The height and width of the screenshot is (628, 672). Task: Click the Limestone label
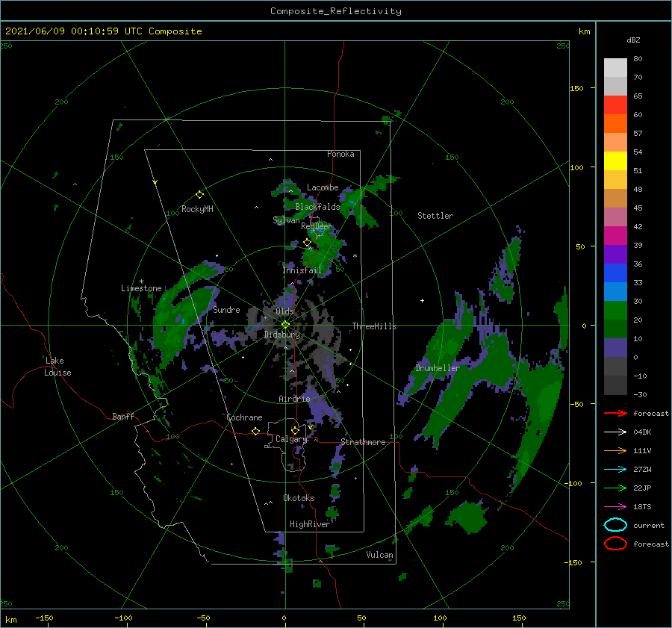(x=141, y=288)
